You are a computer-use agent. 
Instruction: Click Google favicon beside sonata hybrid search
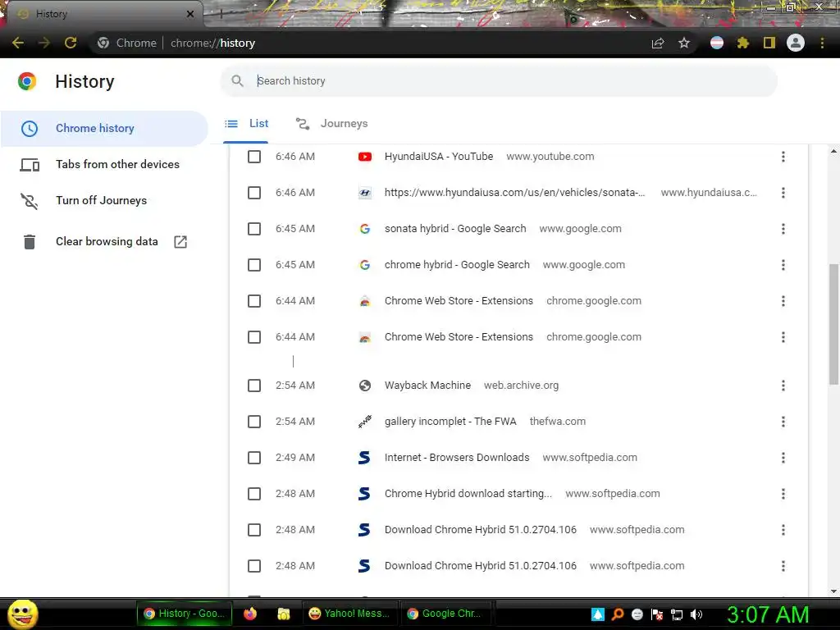coord(365,229)
